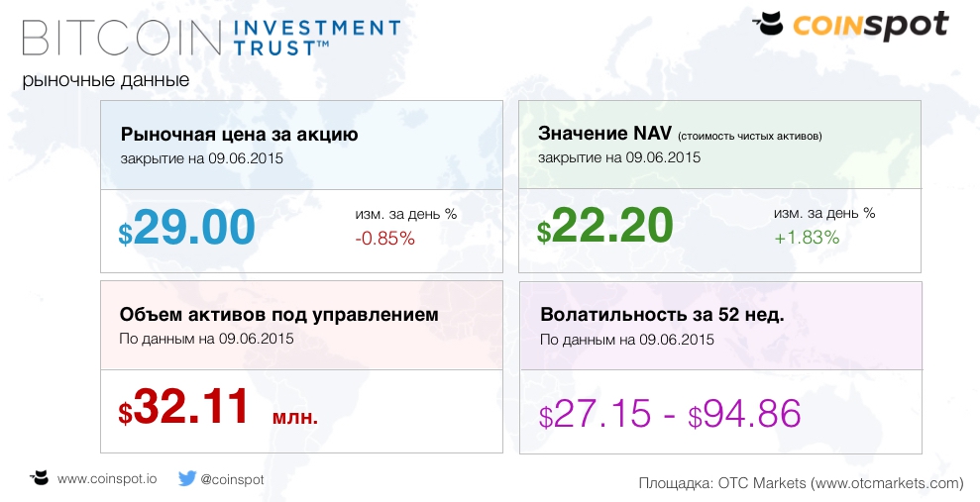Click the Twitter bird icon
Viewport: 980px width, 502px height.
tap(186, 478)
